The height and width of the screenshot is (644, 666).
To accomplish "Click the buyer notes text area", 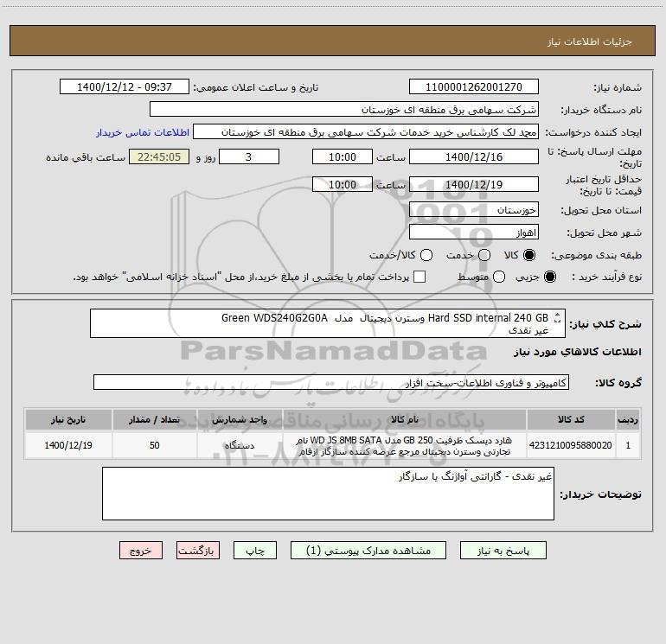I will (x=328, y=494).
